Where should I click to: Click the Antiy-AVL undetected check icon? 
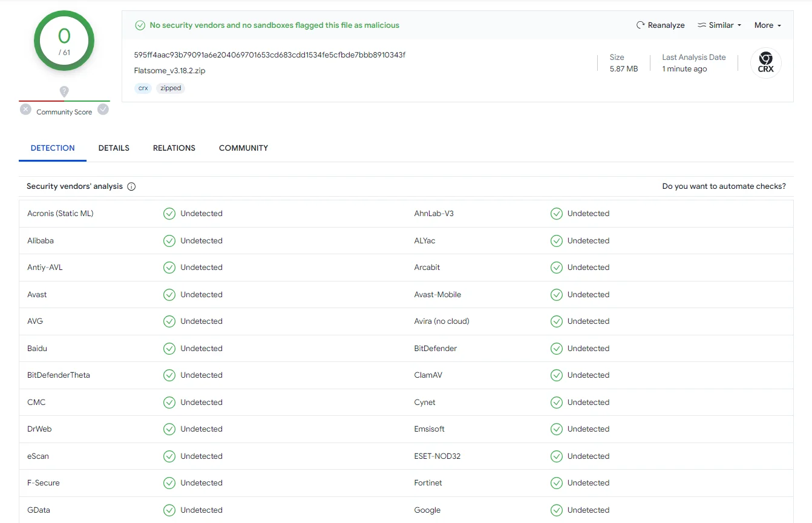click(x=169, y=268)
